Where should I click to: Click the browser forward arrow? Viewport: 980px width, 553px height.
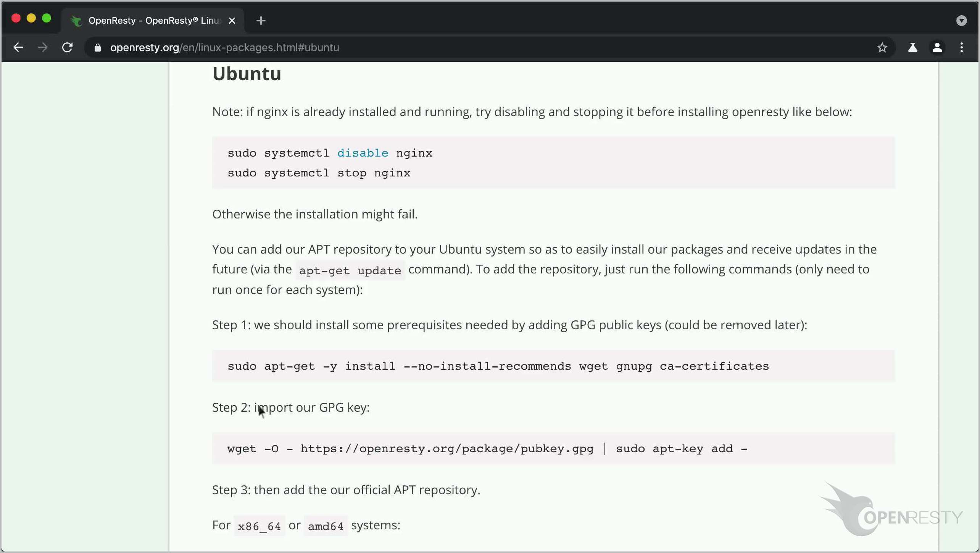coord(43,47)
